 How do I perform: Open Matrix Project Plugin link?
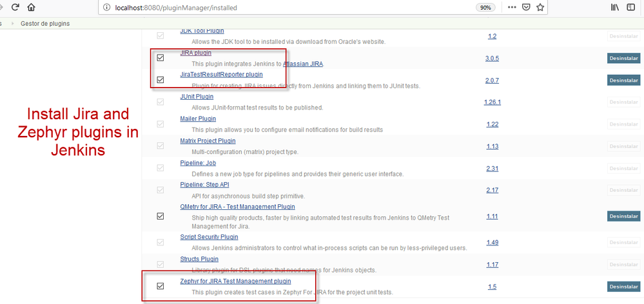pyautogui.click(x=208, y=140)
